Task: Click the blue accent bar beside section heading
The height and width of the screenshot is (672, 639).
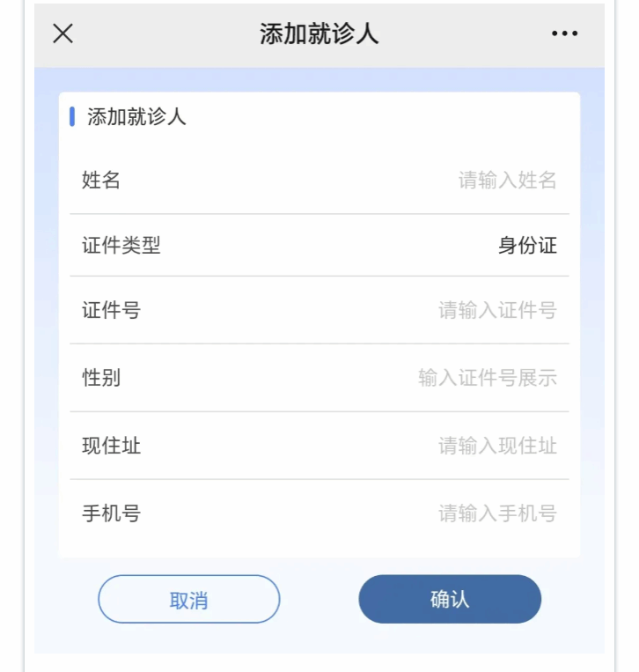Action: [72, 116]
